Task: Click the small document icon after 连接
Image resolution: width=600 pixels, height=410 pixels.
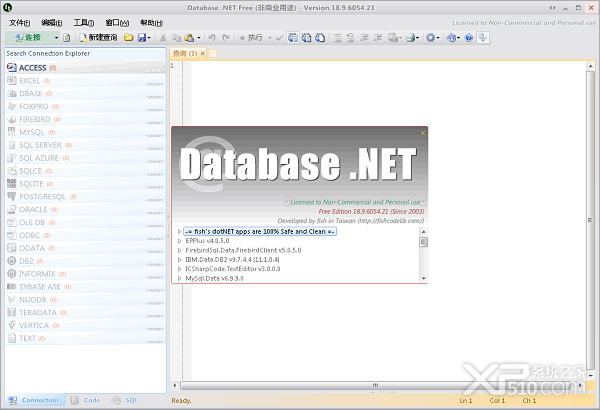Action: (x=67, y=38)
